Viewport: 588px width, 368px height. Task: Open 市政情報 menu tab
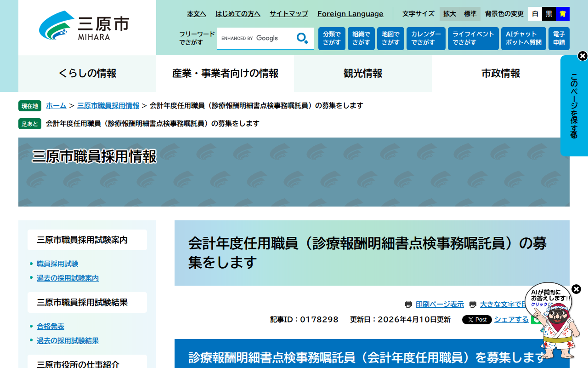coord(501,74)
